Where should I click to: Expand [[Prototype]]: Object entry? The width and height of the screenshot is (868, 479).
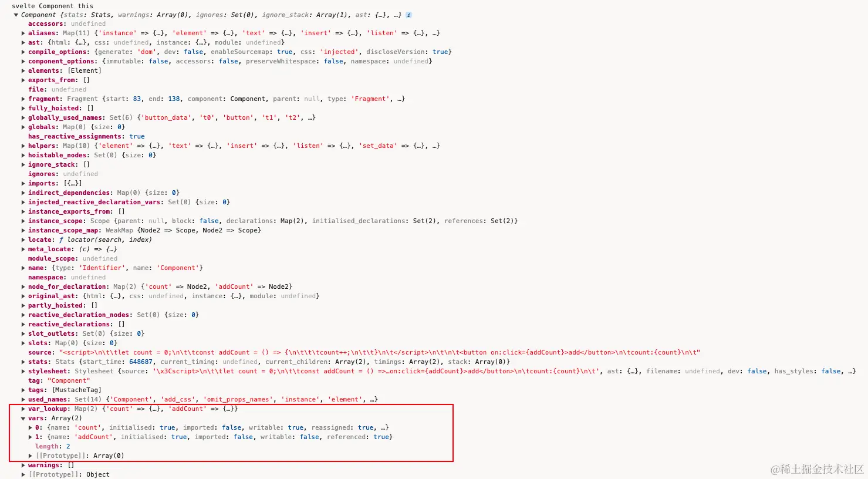[23, 475]
